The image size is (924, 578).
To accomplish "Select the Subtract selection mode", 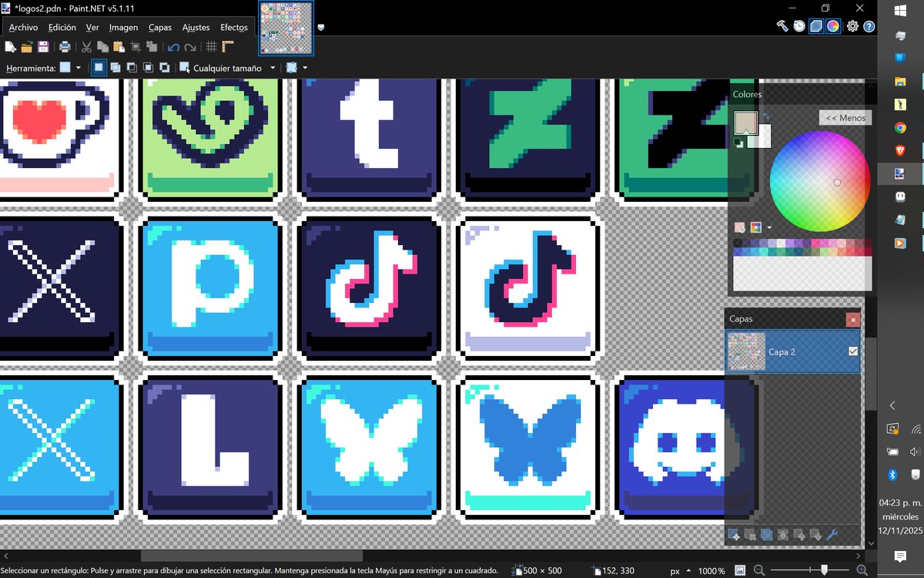I will point(132,68).
